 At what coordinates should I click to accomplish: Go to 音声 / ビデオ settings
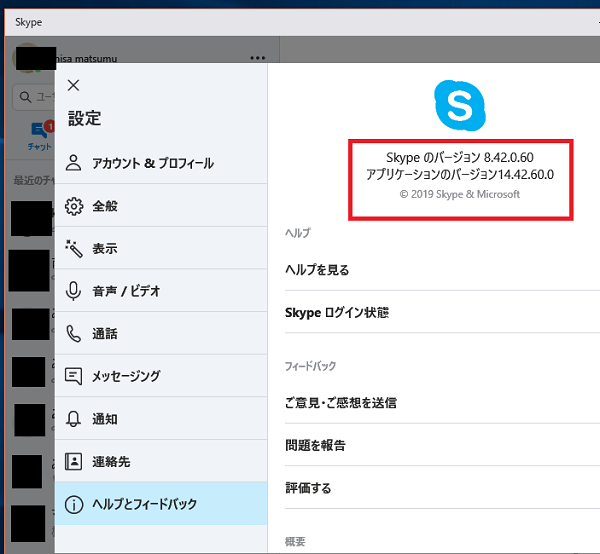click(161, 291)
